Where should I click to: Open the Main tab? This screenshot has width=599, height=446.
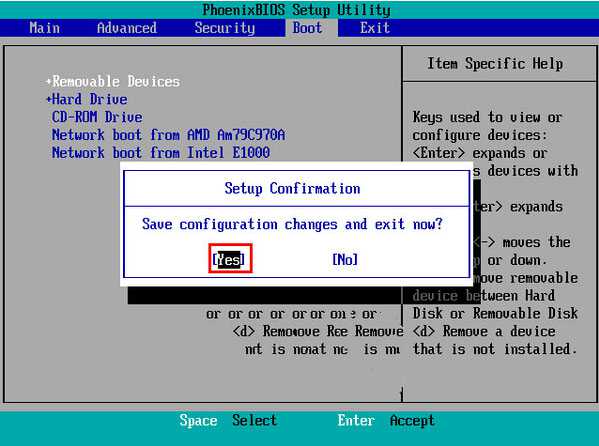[44, 28]
